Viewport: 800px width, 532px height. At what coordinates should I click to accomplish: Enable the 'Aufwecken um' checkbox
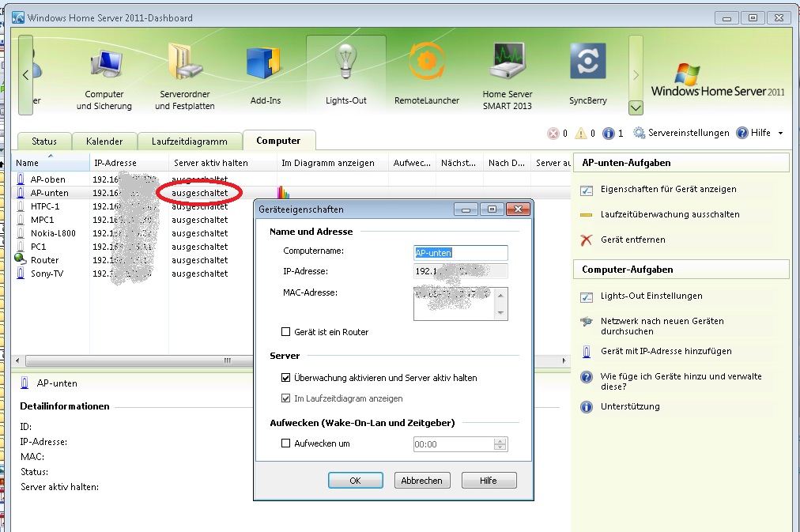(x=285, y=443)
